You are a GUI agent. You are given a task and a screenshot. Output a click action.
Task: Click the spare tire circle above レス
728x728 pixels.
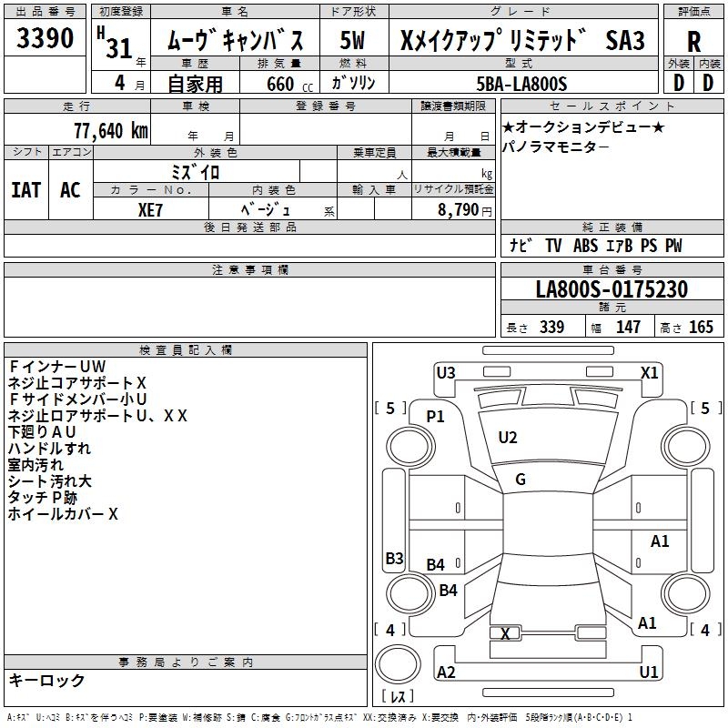[398, 664]
